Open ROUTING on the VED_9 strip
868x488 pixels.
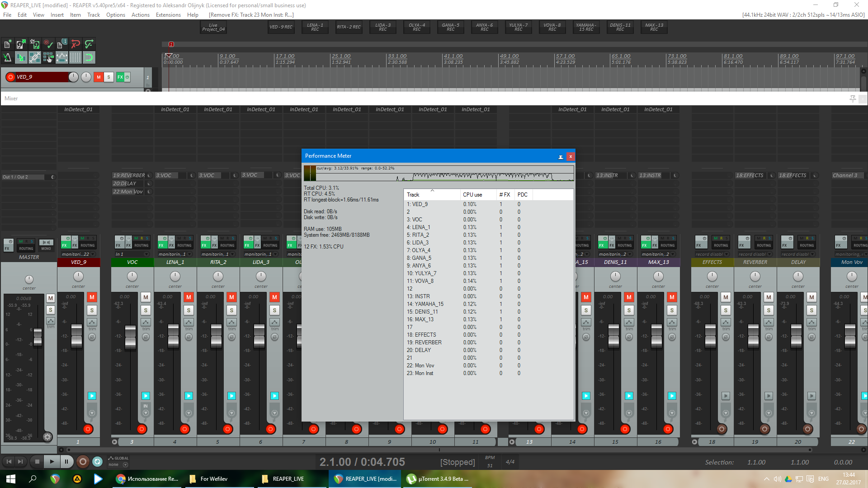click(x=87, y=245)
